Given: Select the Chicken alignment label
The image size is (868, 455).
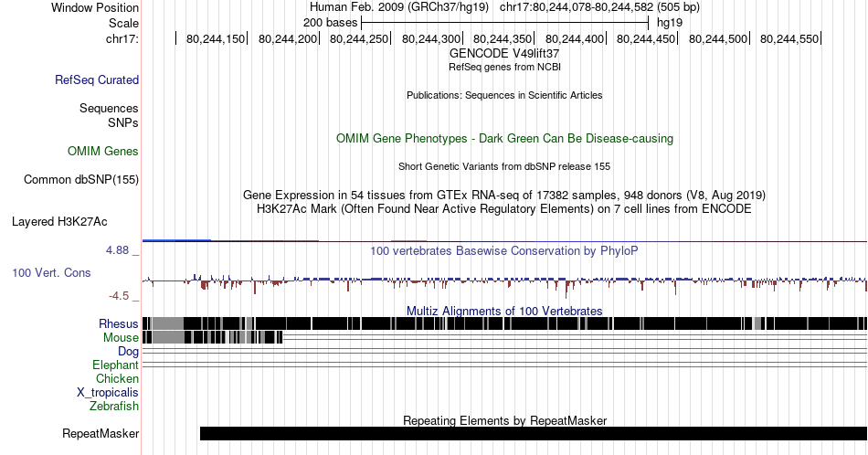Looking at the screenshot, I should [x=117, y=378].
